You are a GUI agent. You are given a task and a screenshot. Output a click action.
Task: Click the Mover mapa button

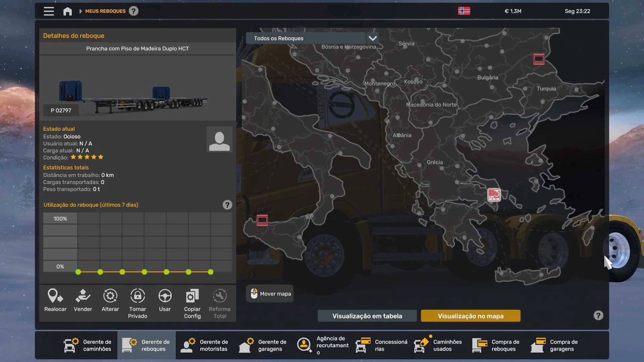(x=270, y=294)
